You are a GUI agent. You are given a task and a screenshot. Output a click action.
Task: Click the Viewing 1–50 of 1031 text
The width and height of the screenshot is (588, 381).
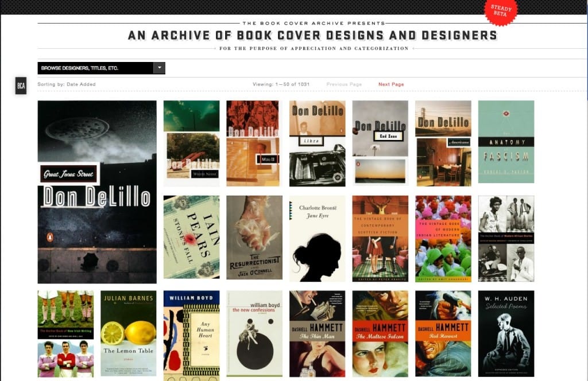click(281, 84)
